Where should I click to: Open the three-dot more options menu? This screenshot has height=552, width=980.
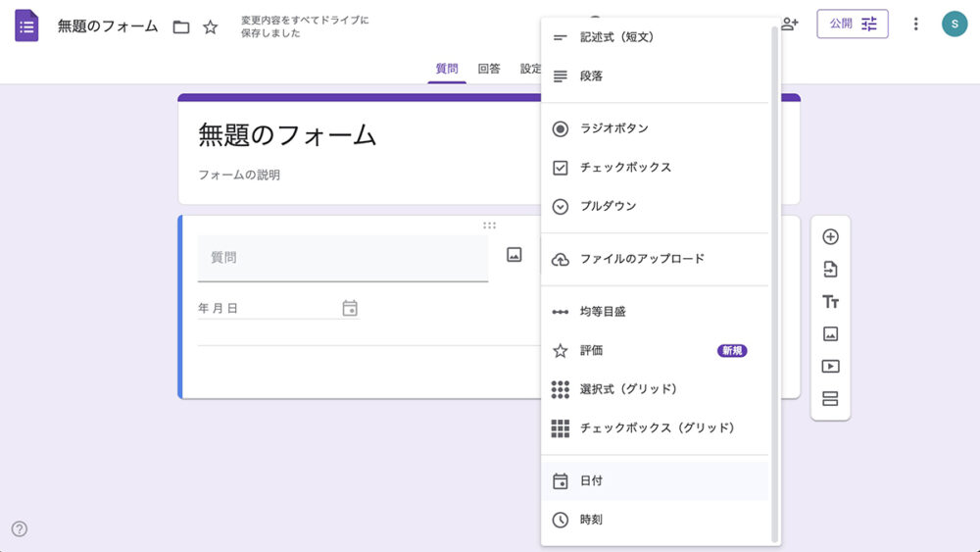tap(915, 24)
